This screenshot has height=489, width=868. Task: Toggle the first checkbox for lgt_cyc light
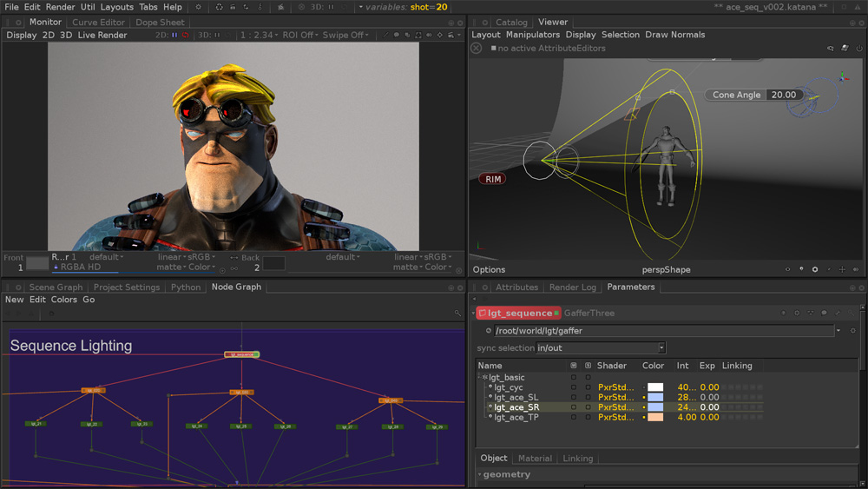pyautogui.click(x=573, y=387)
